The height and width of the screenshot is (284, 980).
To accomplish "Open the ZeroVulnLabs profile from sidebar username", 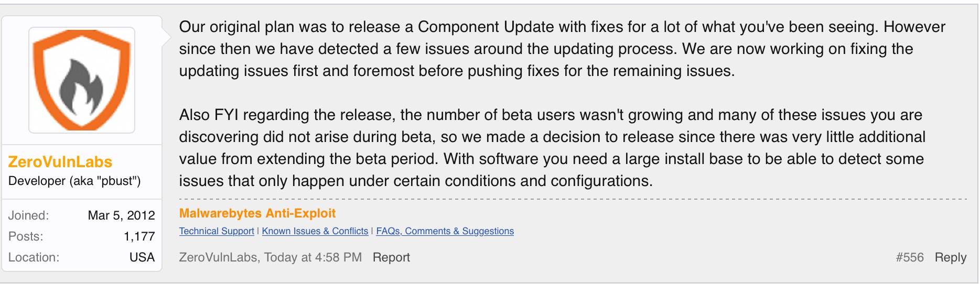I will pyautogui.click(x=60, y=162).
